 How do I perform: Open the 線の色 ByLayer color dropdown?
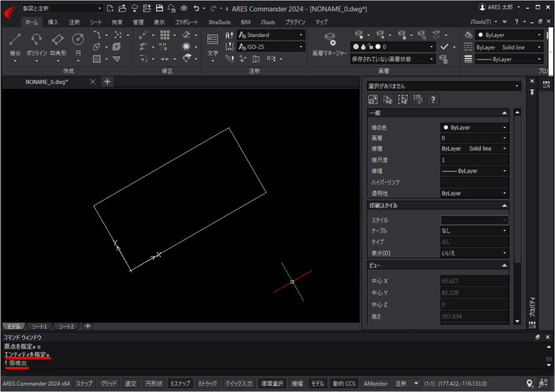[x=504, y=127]
